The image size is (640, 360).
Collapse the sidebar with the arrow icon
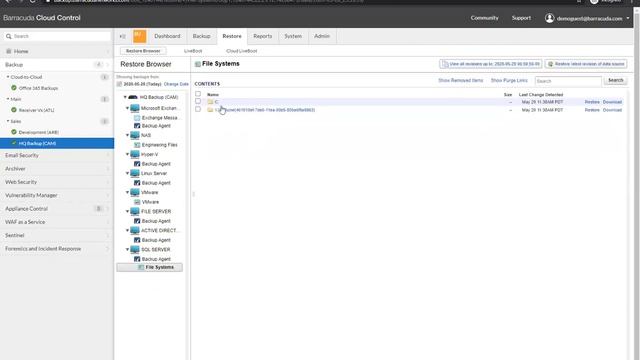click(x=122, y=36)
